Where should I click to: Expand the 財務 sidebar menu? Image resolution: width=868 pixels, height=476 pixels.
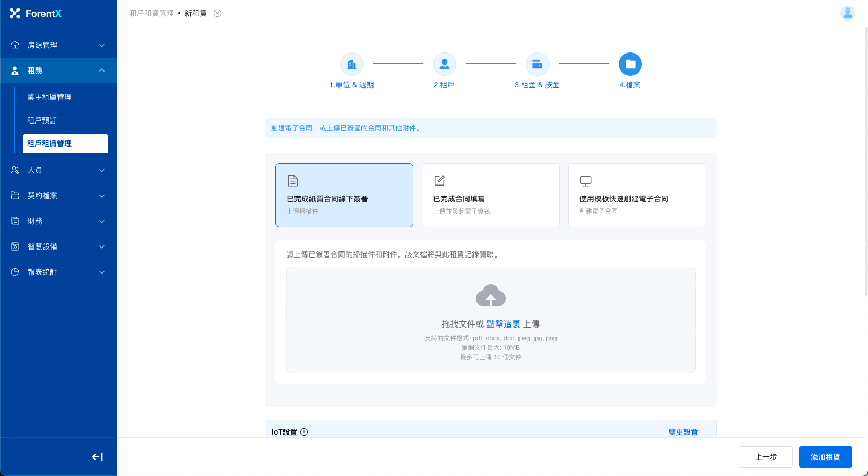pyautogui.click(x=58, y=221)
